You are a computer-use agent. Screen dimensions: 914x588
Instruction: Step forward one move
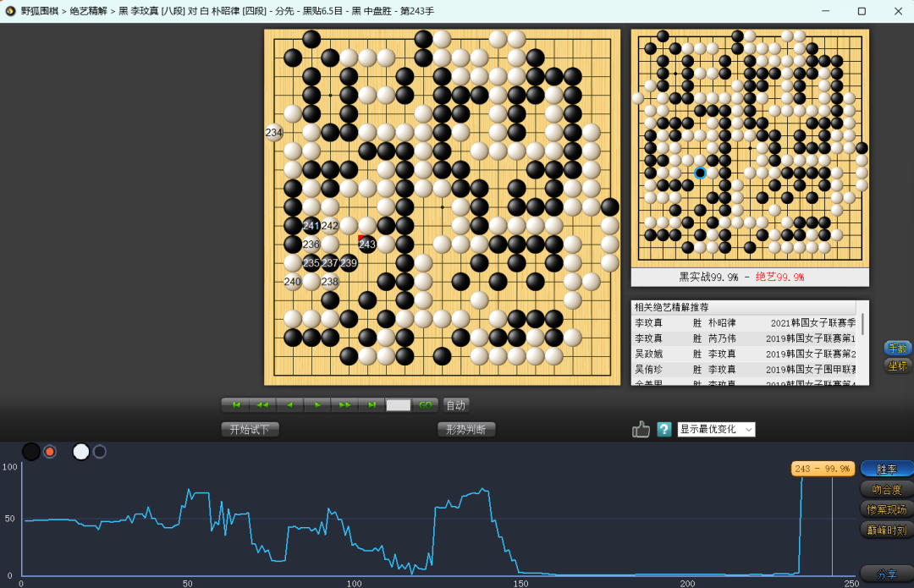point(317,405)
